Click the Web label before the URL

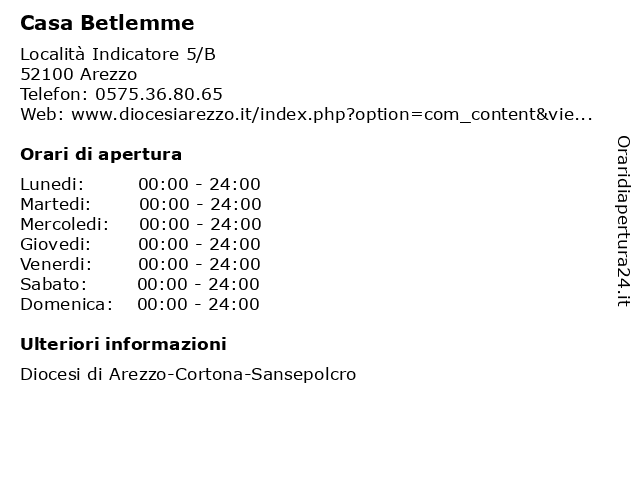click(x=42, y=114)
